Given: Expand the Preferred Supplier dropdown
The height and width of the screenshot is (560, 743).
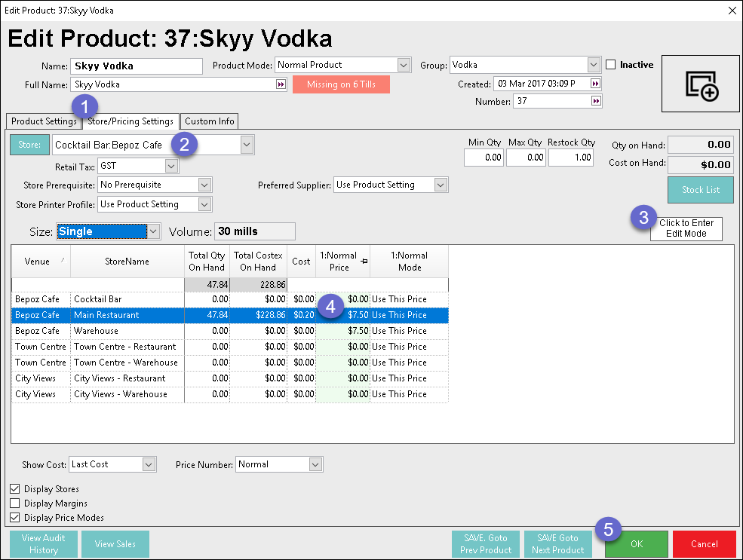Looking at the screenshot, I should 441,185.
